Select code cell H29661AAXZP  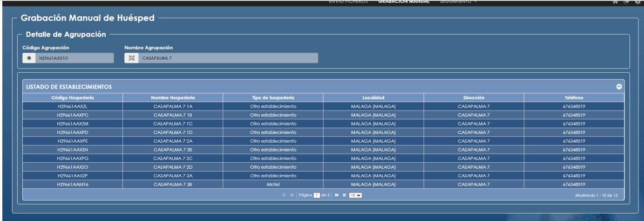(73, 176)
